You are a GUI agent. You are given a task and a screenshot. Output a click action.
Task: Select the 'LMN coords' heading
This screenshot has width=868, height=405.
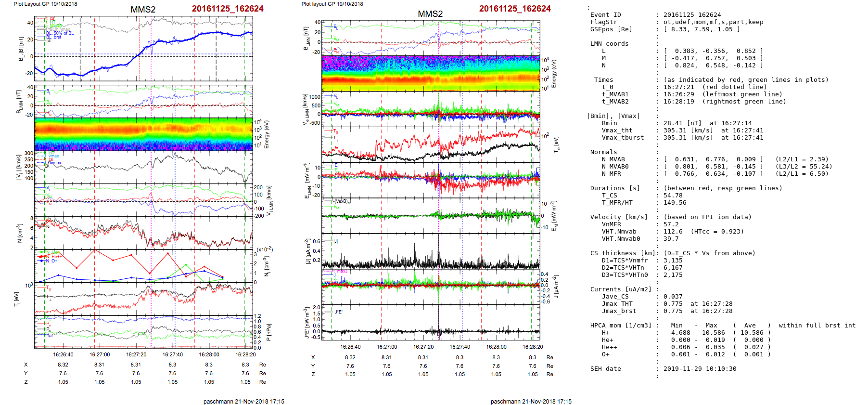pos(609,44)
